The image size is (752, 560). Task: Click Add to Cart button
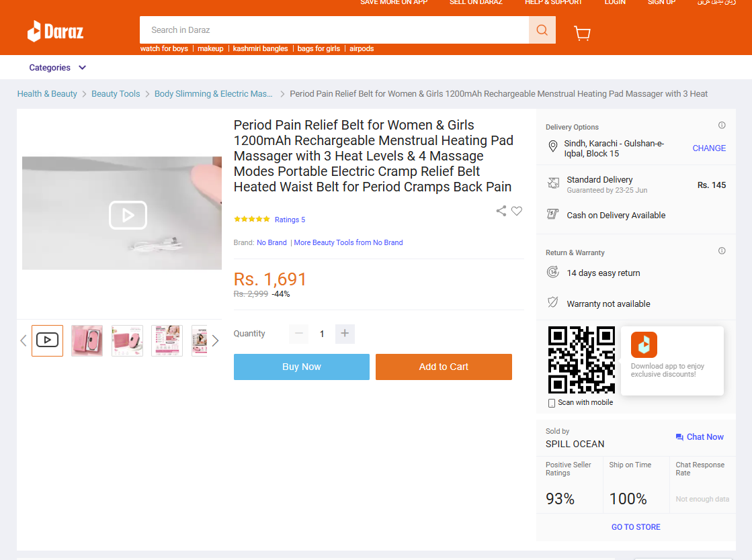coord(444,367)
